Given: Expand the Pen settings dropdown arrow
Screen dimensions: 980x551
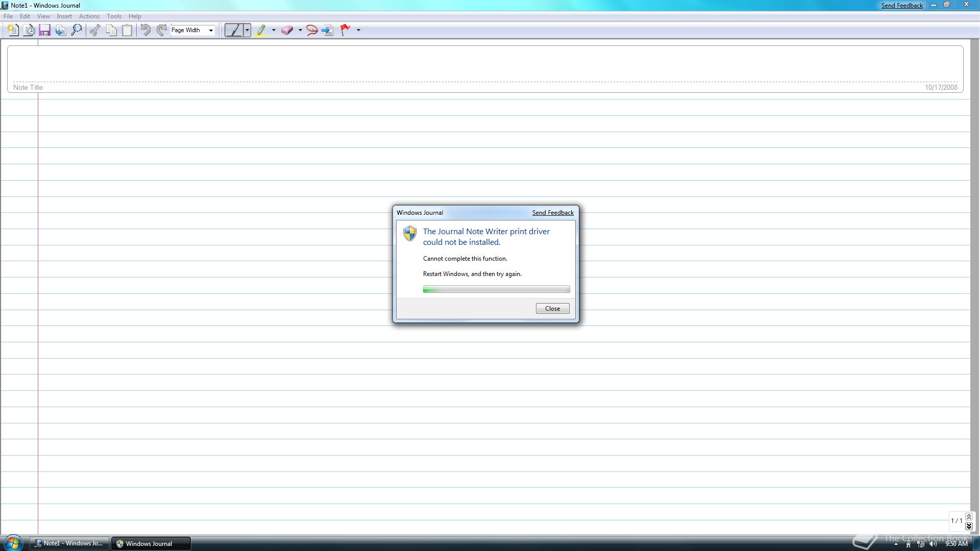Looking at the screenshot, I should [x=247, y=30].
